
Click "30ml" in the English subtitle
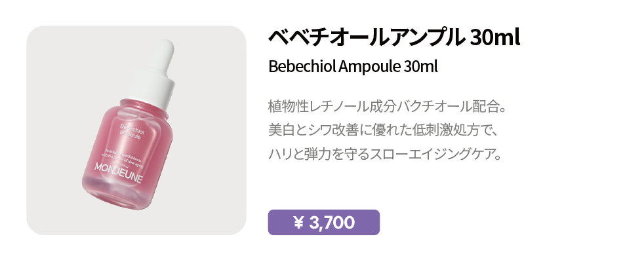420,67
